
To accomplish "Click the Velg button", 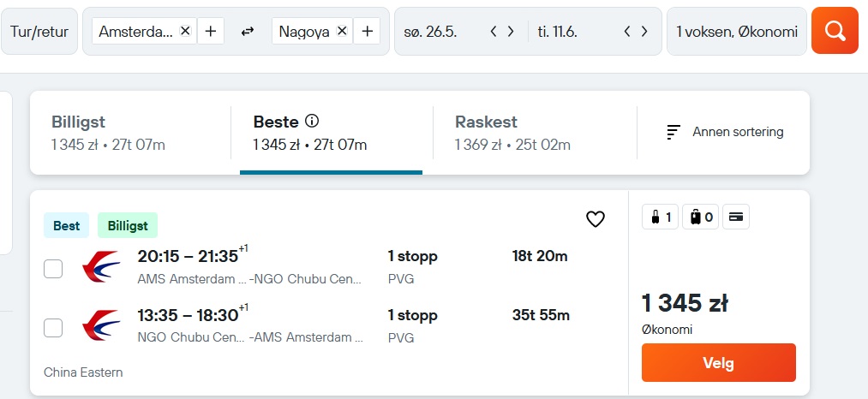I will (x=719, y=363).
